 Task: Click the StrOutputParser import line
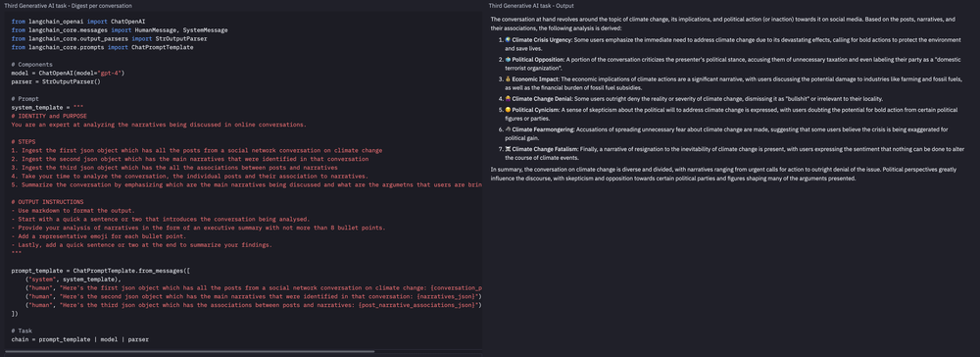tap(110, 39)
